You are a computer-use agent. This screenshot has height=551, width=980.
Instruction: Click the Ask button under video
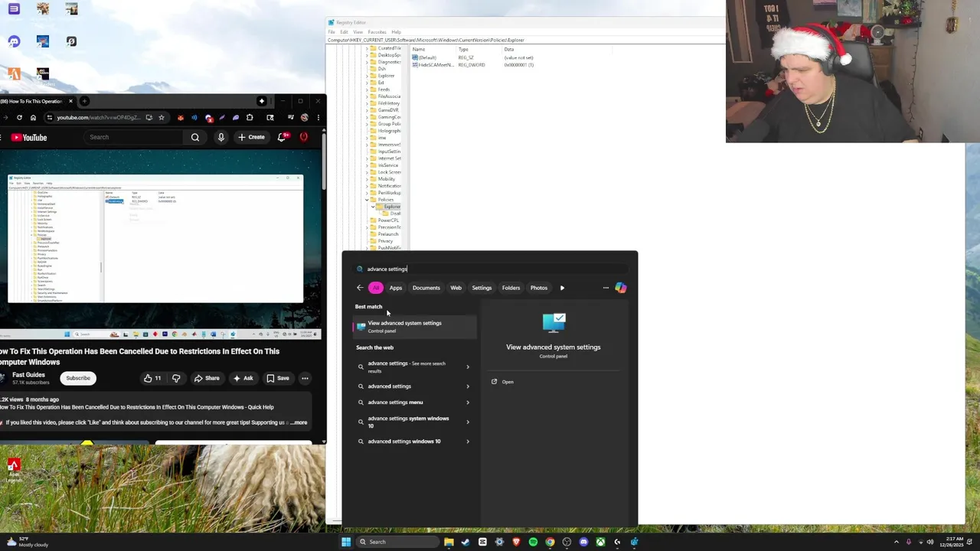[243, 378]
